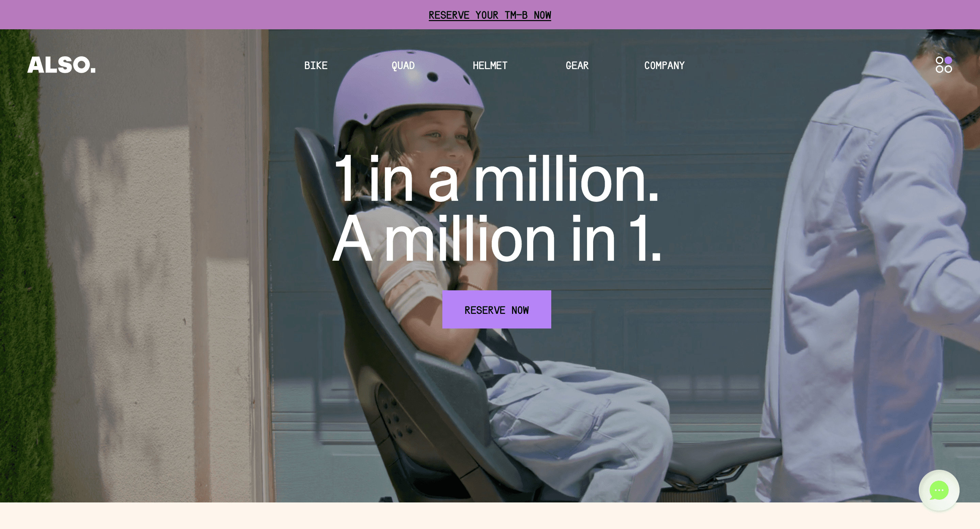Follow the RESERVE YOUR TM-B NOW link
This screenshot has width=980, height=529.
490,15
